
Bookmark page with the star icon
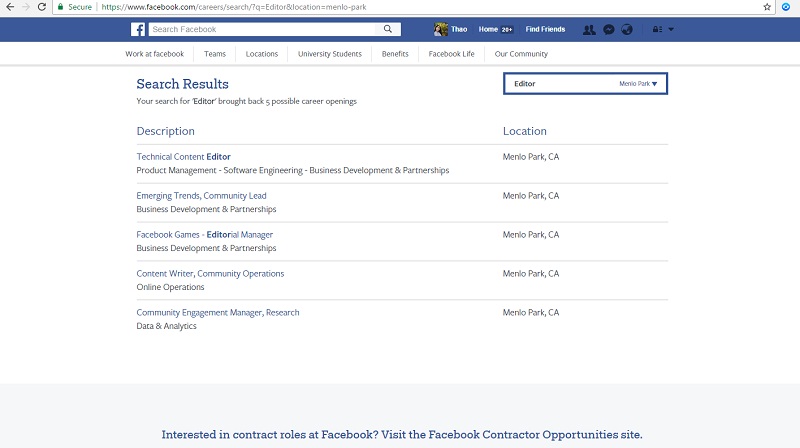[767, 7]
